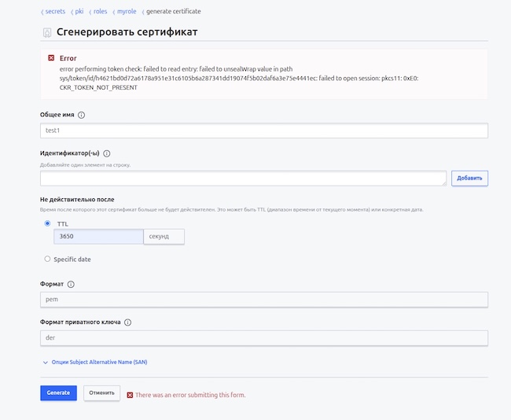Expand Опции Subject Alternative Name (SAN) section
Viewport: 511px width, 420px height.
pos(95,362)
